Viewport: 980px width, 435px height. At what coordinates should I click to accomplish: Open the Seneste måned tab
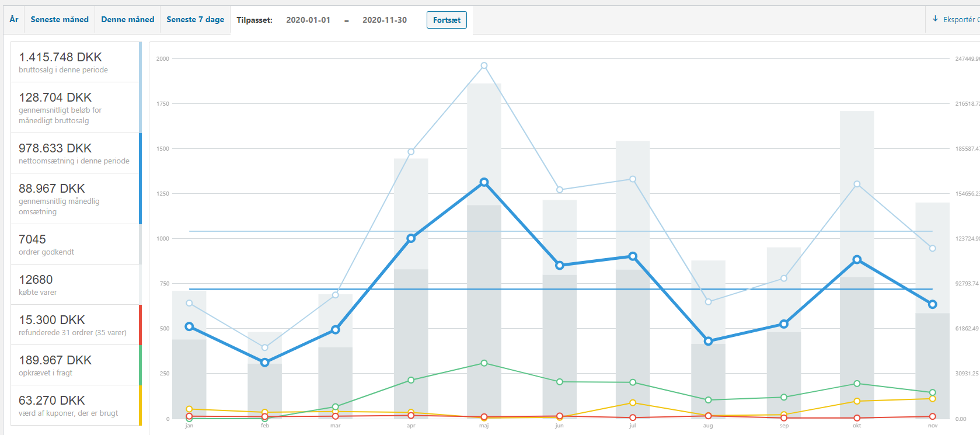[x=60, y=20]
